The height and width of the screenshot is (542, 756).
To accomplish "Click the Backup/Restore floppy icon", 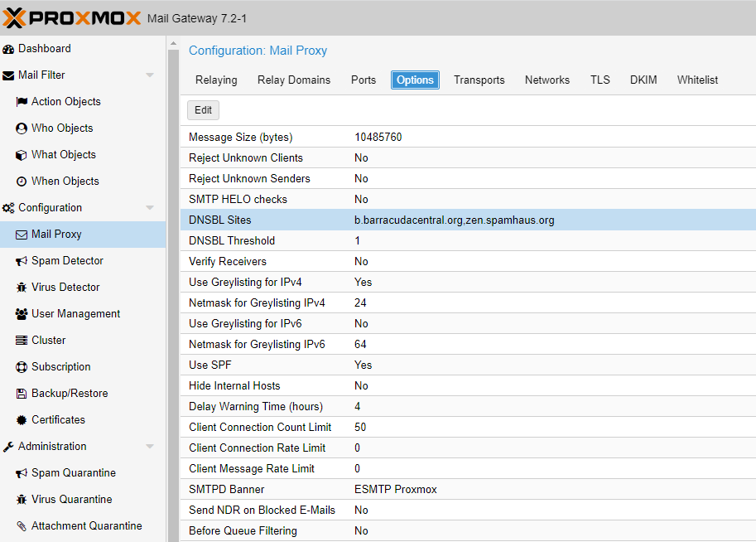I will (x=22, y=394).
